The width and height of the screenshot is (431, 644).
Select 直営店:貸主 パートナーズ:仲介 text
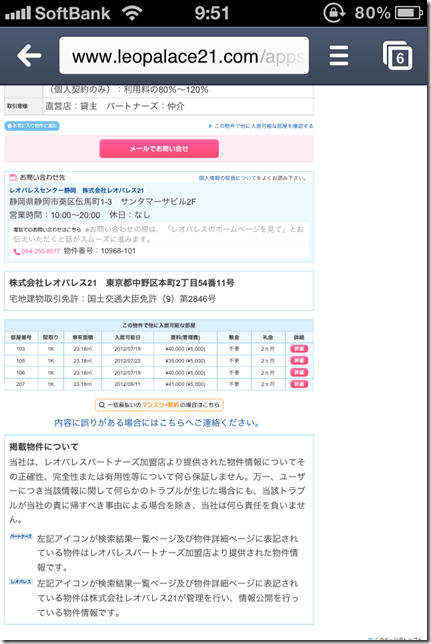click(115, 106)
